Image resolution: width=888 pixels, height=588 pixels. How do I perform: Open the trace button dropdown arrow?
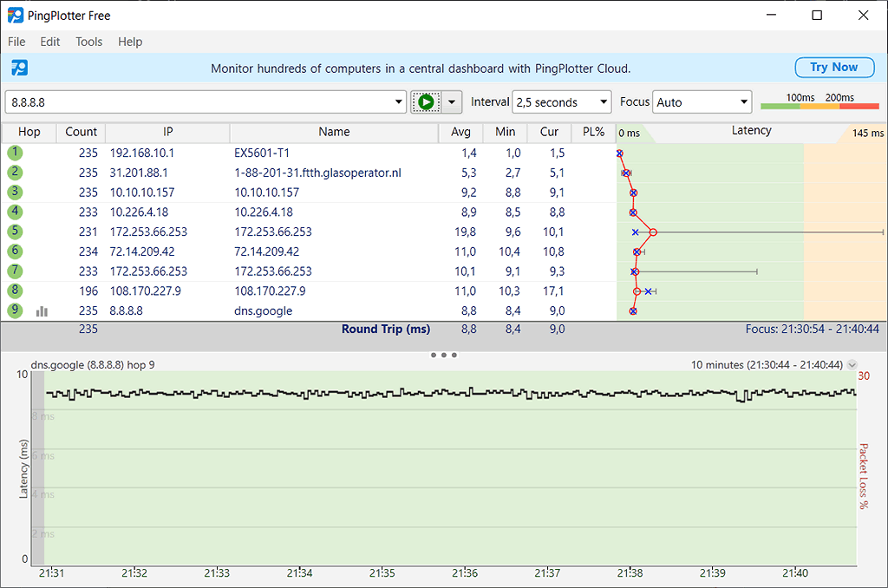coord(452,102)
